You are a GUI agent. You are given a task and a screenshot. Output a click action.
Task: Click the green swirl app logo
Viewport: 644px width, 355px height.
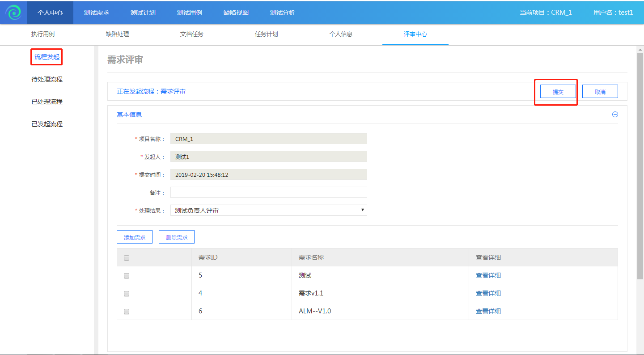tap(13, 13)
